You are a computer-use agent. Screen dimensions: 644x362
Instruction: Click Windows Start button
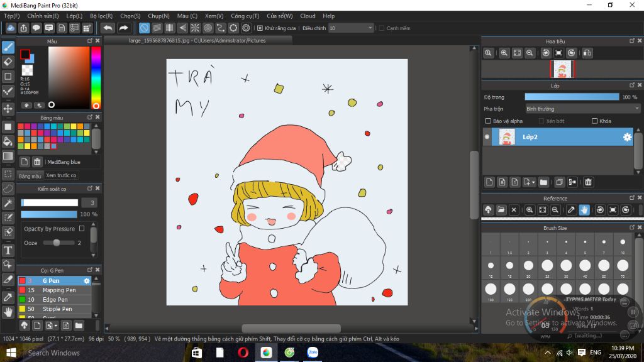(11, 353)
